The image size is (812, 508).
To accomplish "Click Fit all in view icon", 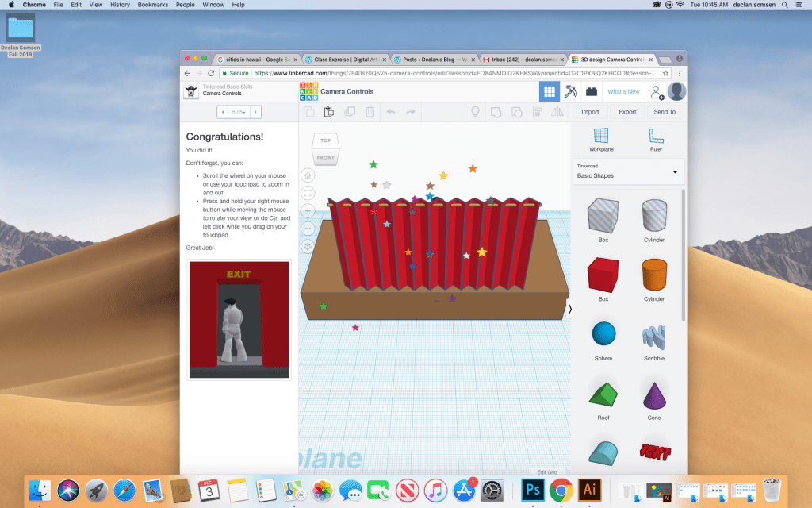I will (308, 193).
